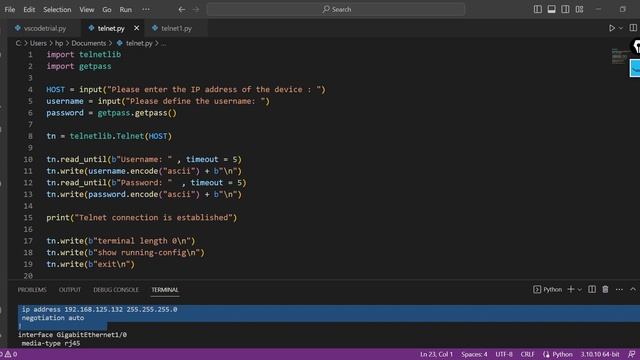This screenshot has width=640, height=360.
Task: Click Ln 23, Col 1 cursor position
Action: [436, 354]
